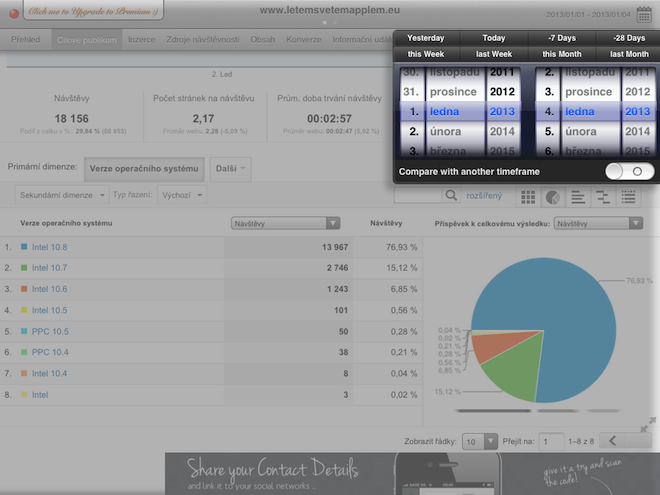
Task: Select -28 Days quick range
Action: pos(629,38)
